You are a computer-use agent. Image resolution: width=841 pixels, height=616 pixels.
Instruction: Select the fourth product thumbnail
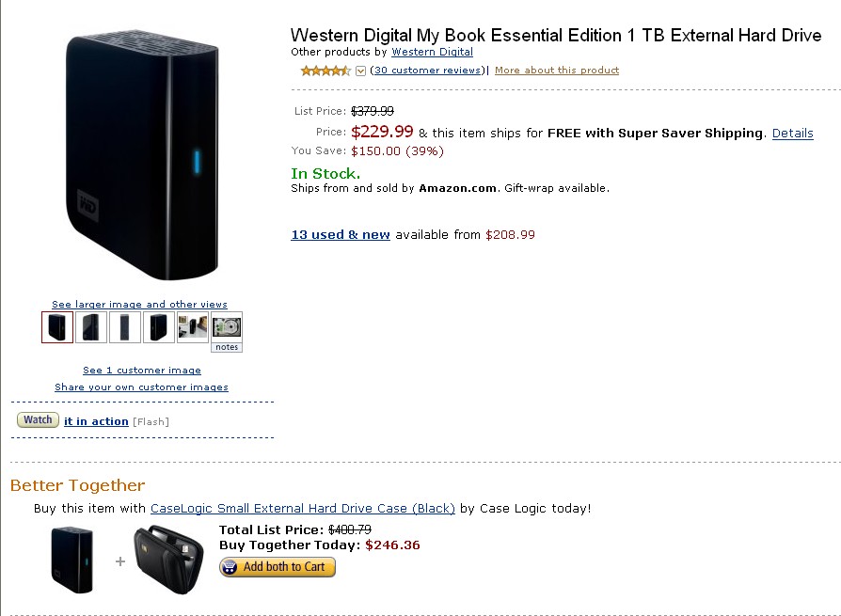coord(159,327)
